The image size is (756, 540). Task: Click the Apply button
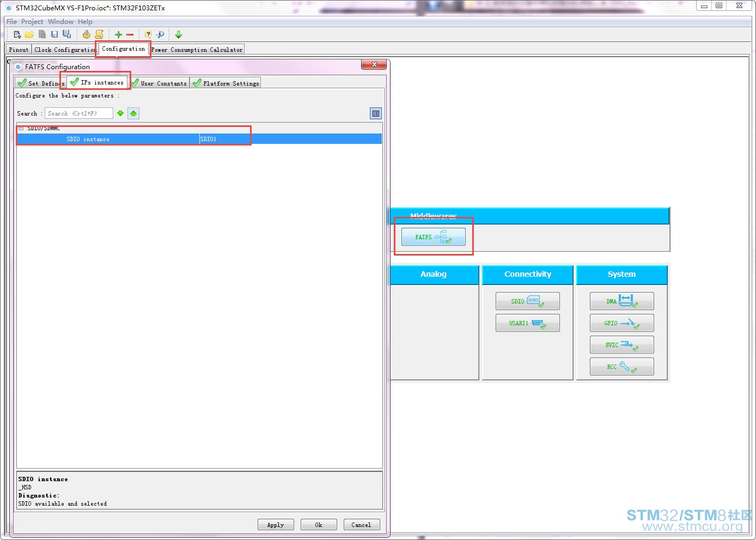(x=276, y=525)
